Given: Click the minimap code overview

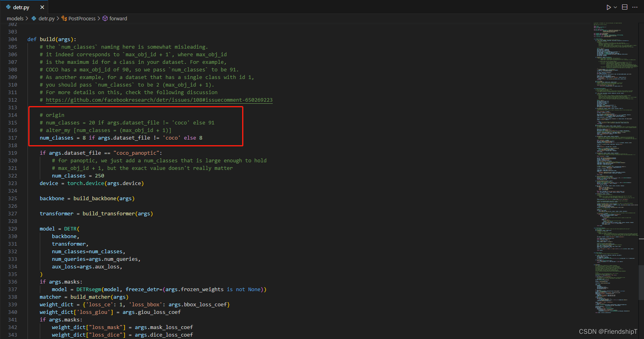Looking at the screenshot, I should 616,168.
